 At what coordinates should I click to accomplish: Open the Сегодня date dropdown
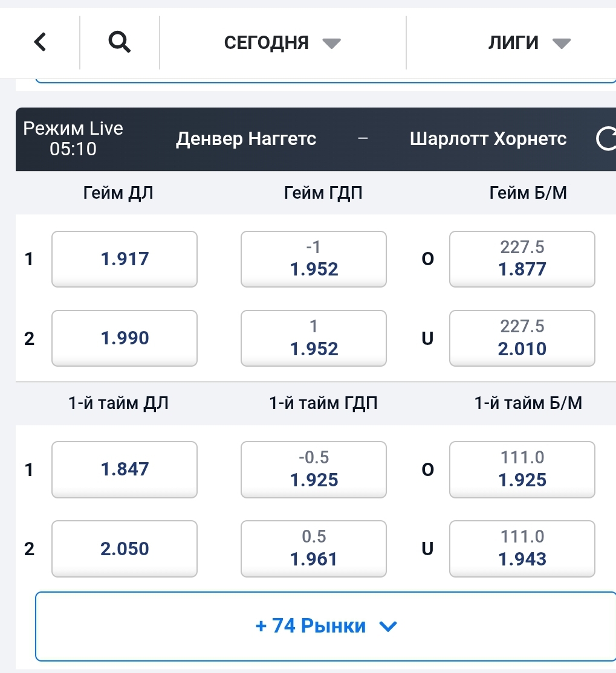point(282,43)
